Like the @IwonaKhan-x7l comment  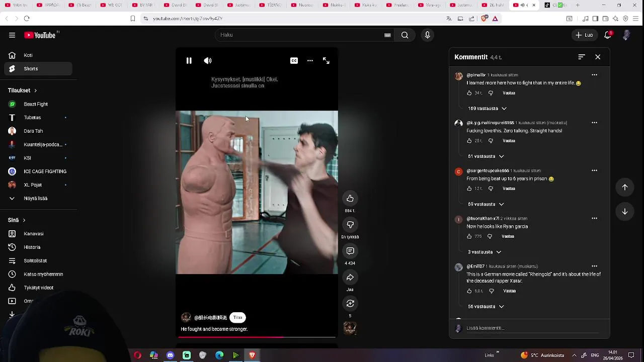(x=469, y=236)
